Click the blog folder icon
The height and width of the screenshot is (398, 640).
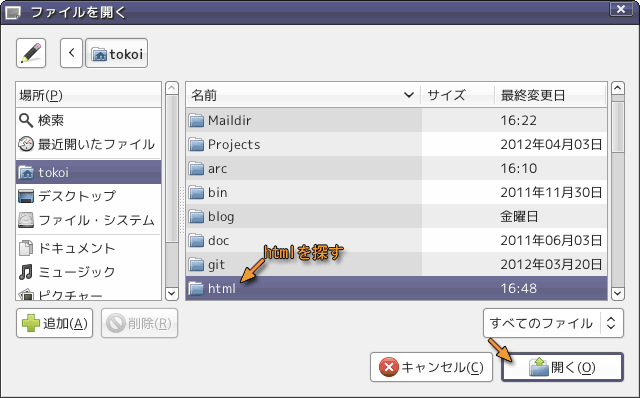(196, 216)
